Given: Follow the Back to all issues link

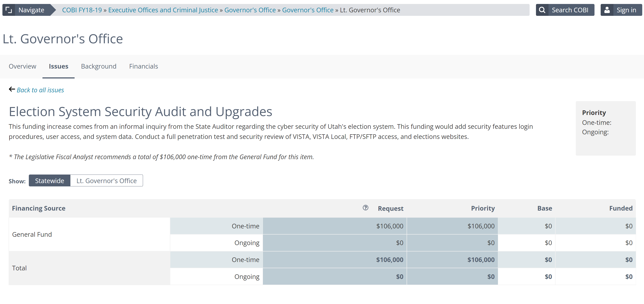Looking at the screenshot, I should tap(40, 90).
